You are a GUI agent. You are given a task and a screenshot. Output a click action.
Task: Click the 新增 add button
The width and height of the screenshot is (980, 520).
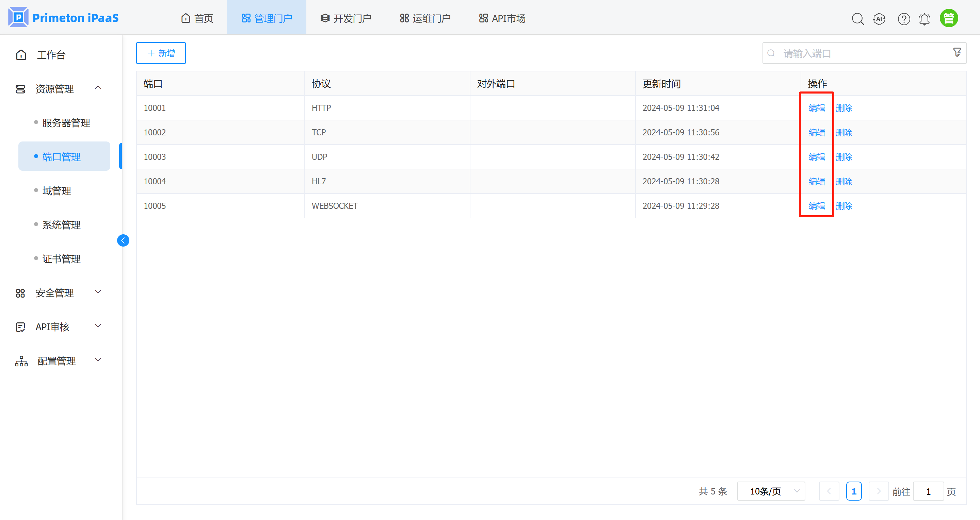[x=161, y=53]
